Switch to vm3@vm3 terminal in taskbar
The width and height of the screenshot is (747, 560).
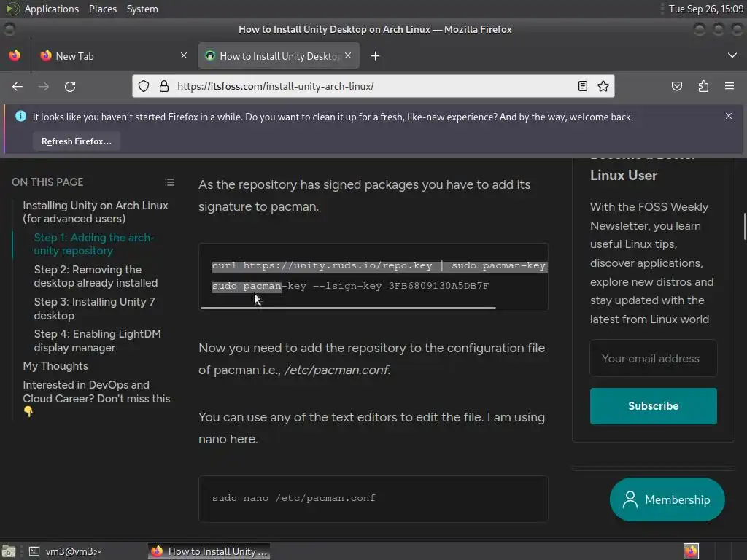pos(65,551)
